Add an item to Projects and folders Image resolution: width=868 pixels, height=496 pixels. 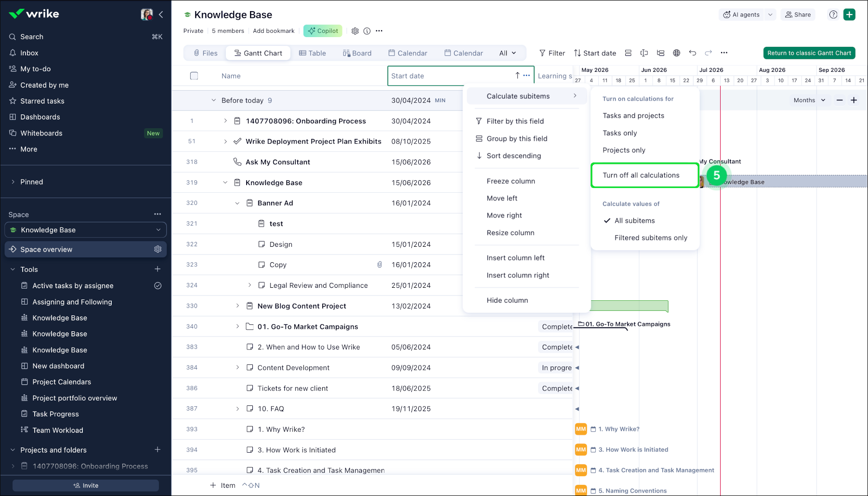[158, 450]
